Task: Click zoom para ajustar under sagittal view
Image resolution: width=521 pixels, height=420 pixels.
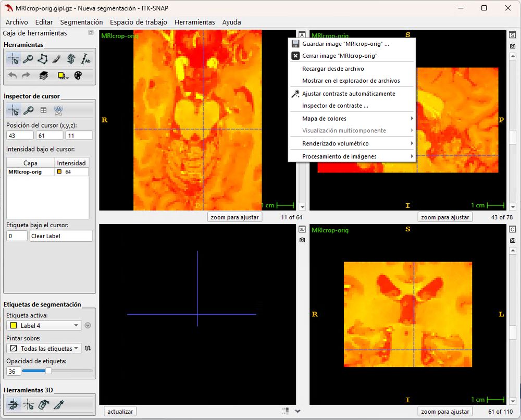Action: click(x=445, y=217)
